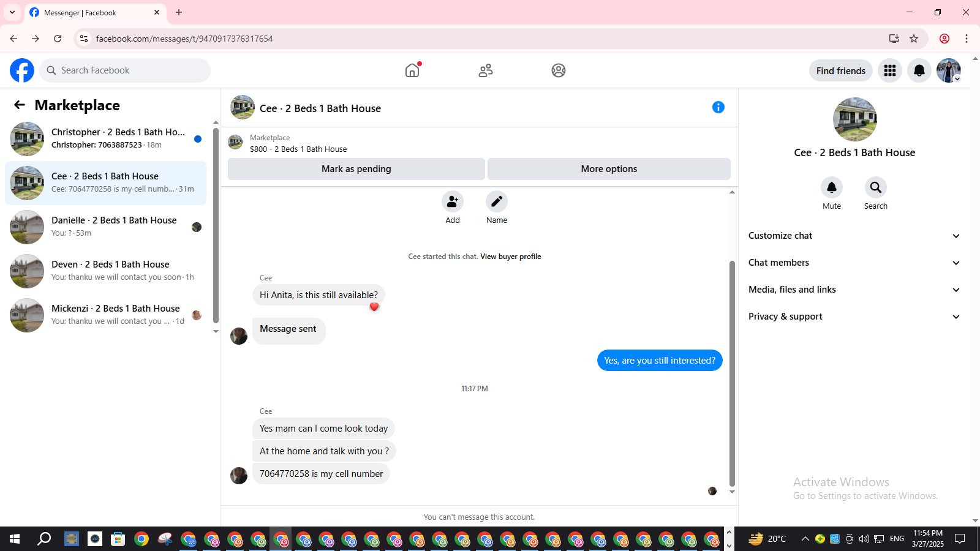The width and height of the screenshot is (980, 551).
Task: Click the $800 - 2 Beds 1 Bath House listing
Action: point(298,149)
